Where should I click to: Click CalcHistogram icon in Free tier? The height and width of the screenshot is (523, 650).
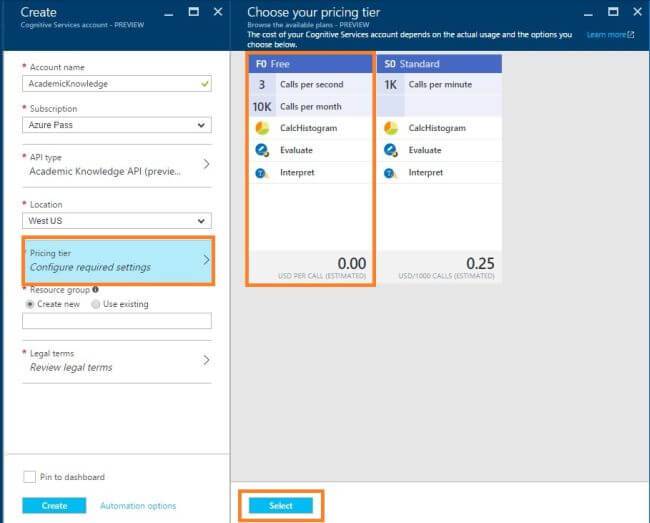tap(262, 128)
